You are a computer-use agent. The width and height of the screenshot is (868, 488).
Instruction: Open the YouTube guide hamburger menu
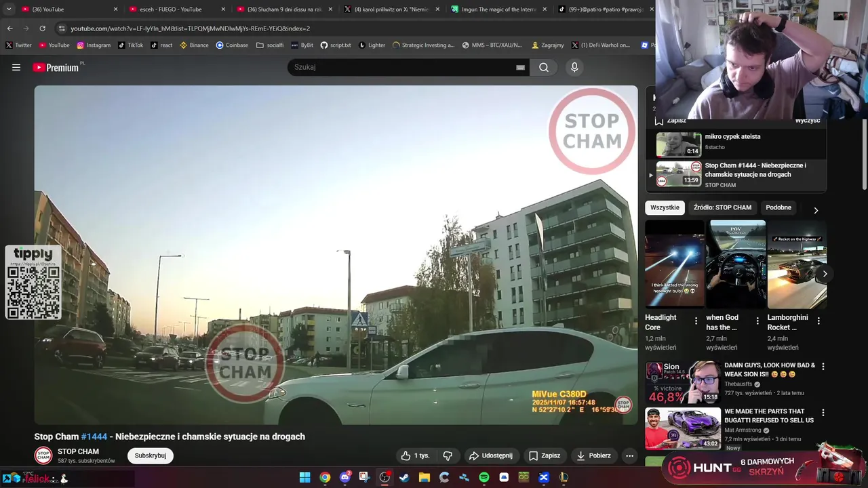point(16,67)
